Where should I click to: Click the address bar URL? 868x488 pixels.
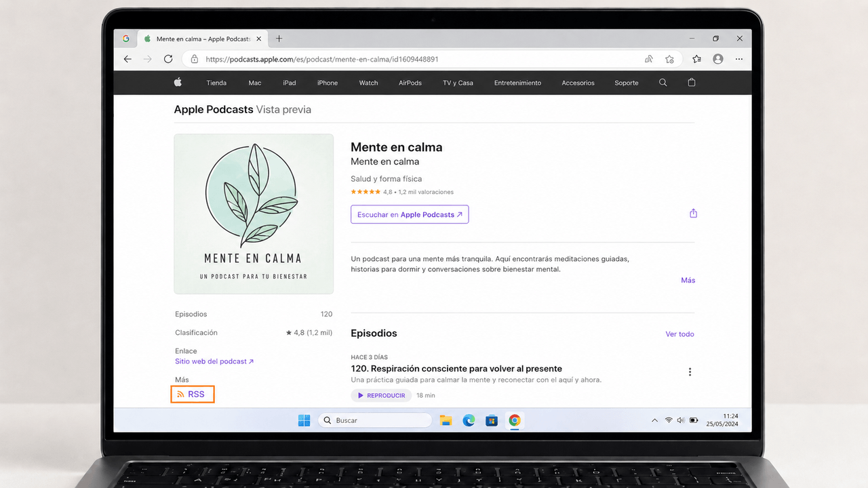point(322,59)
